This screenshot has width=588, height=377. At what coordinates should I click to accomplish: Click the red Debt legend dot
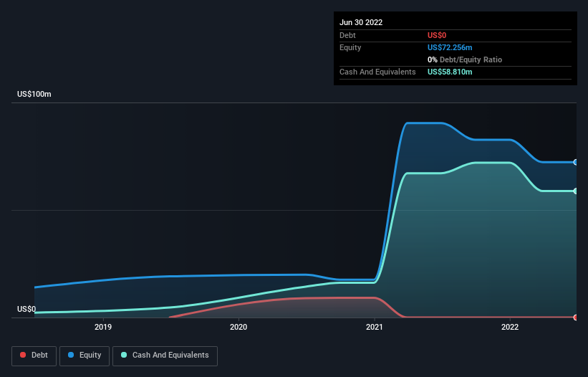click(x=23, y=355)
